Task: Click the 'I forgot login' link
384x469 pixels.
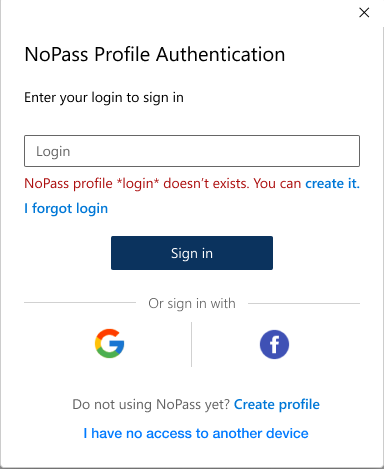Action: pos(66,209)
